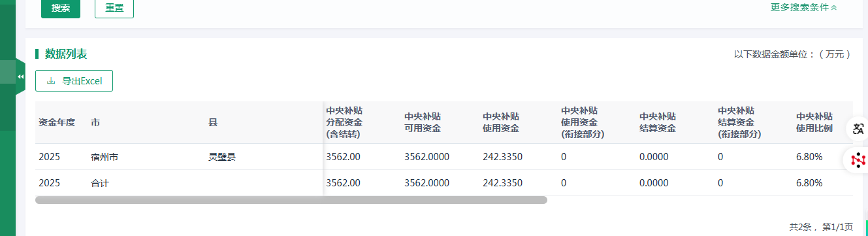Click the download icon in 导出Excel
The image size is (868, 236).
click(52, 81)
